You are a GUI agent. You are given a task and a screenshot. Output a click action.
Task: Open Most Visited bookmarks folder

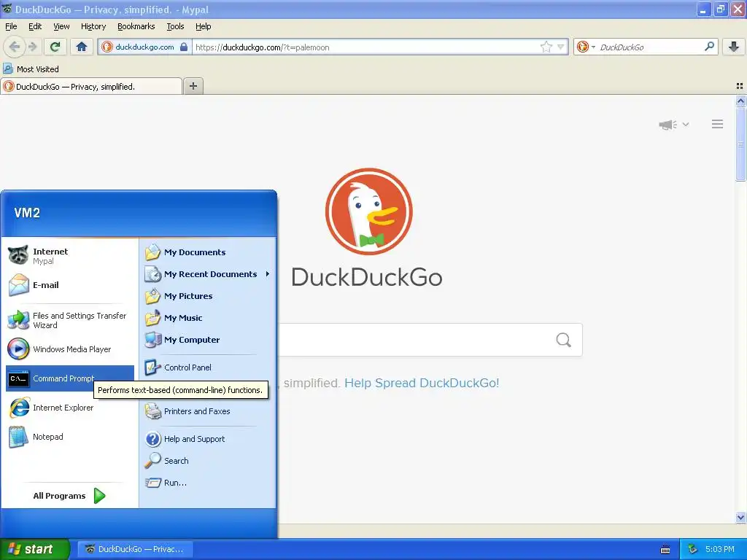click(31, 69)
